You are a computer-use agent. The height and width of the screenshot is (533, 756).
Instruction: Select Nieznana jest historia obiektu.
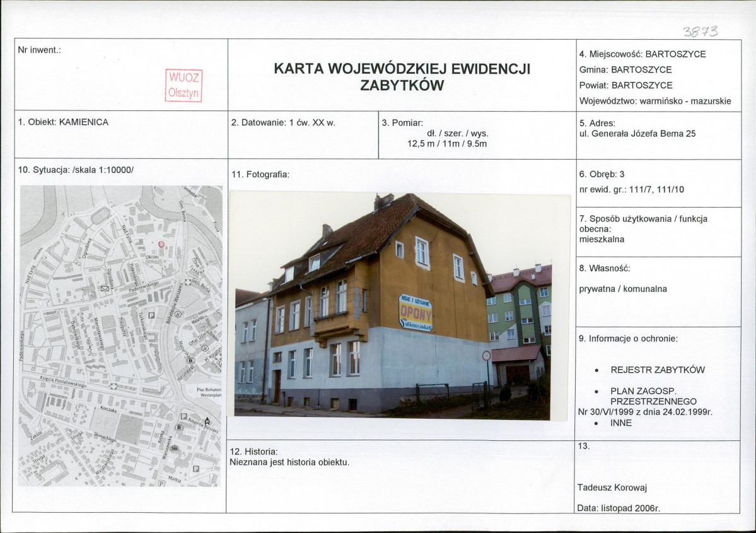(289, 462)
